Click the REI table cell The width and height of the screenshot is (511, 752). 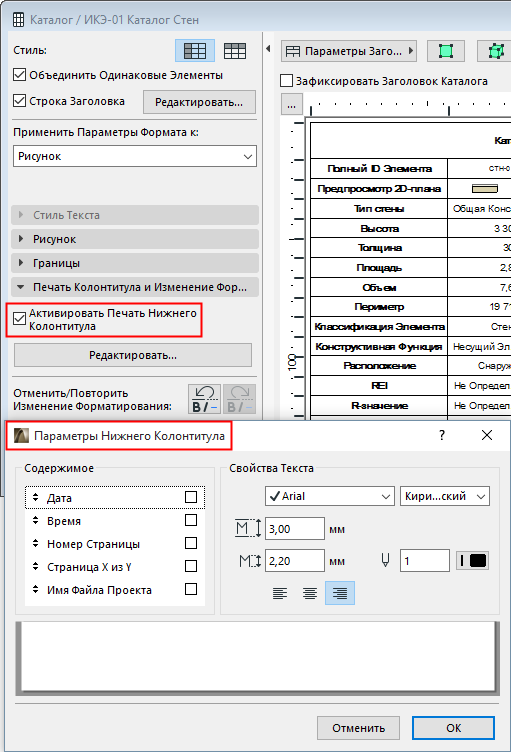pyautogui.click(x=379, y=386)
